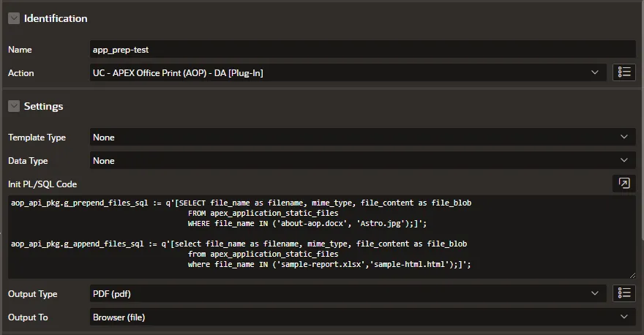Click the Template Type label

pos(37,138)
